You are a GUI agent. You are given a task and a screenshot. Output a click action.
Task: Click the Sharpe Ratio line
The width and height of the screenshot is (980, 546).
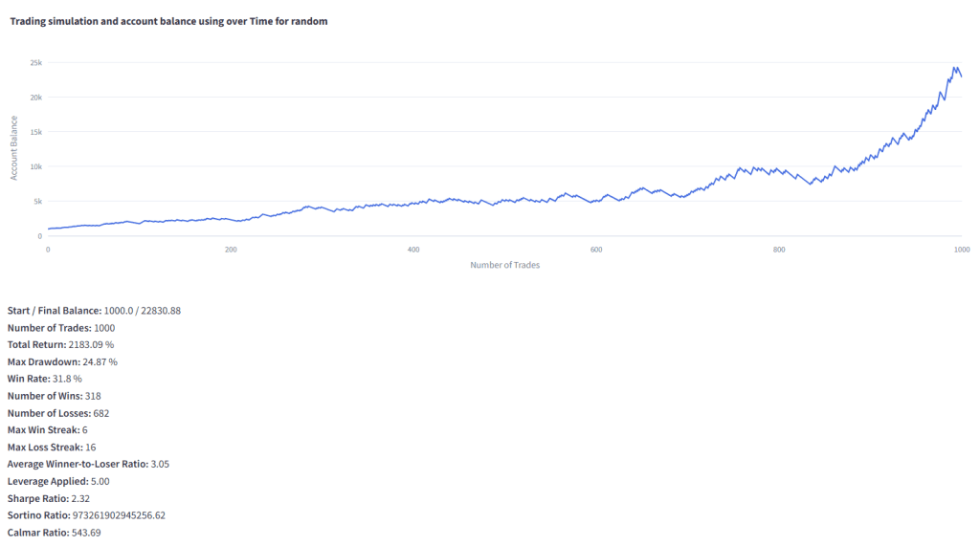click(x=49, y=498)
